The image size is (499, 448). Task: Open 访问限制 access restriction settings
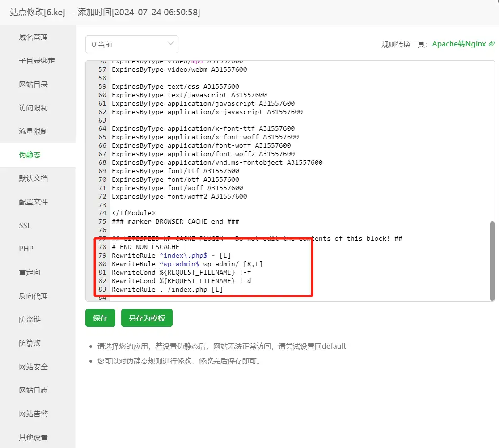[33, 107]
